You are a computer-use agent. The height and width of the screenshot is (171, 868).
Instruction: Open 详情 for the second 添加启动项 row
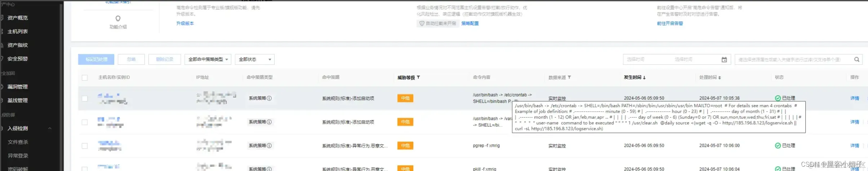[855, 122]
